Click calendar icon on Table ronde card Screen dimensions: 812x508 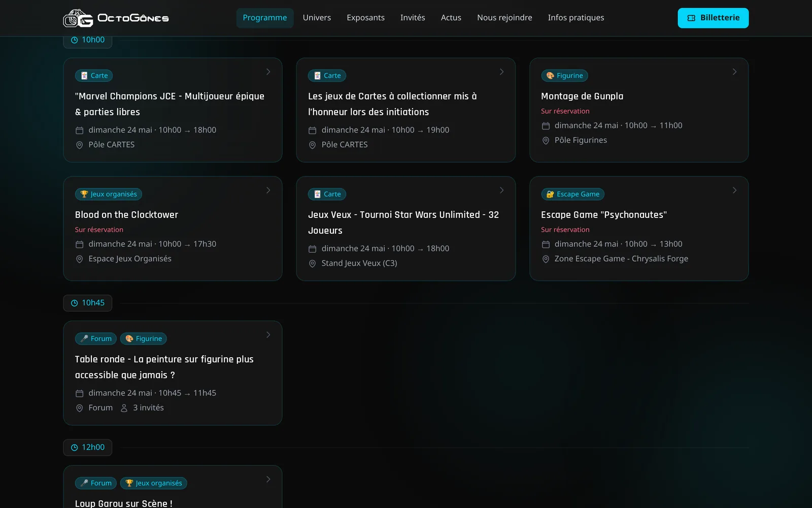(79, 393)
